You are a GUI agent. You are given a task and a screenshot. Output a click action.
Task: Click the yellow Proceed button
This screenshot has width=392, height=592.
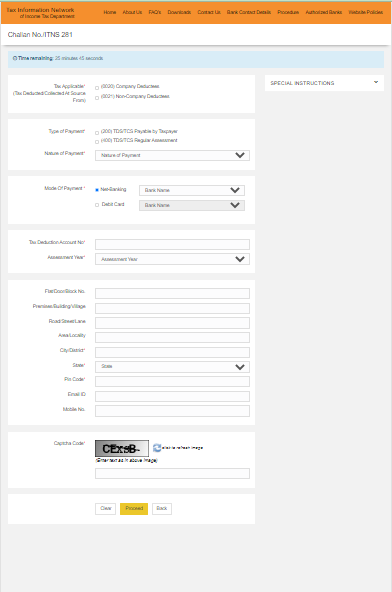(134, 509)
